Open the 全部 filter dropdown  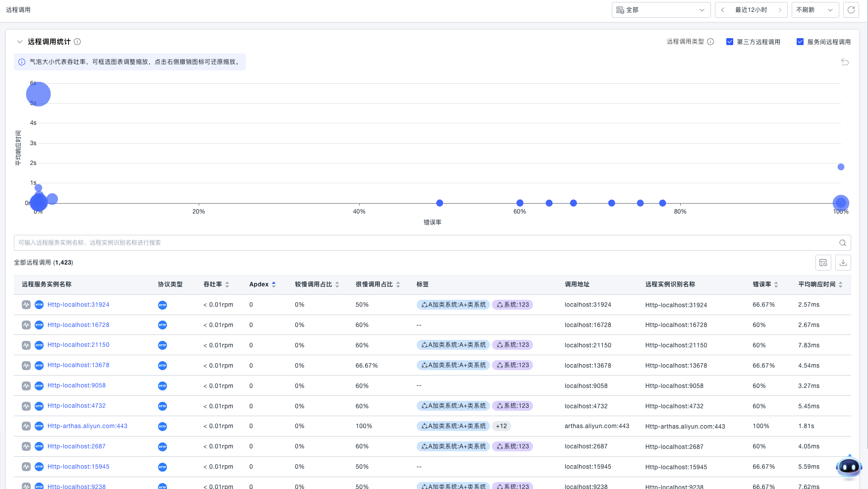[x=661, y=10]
